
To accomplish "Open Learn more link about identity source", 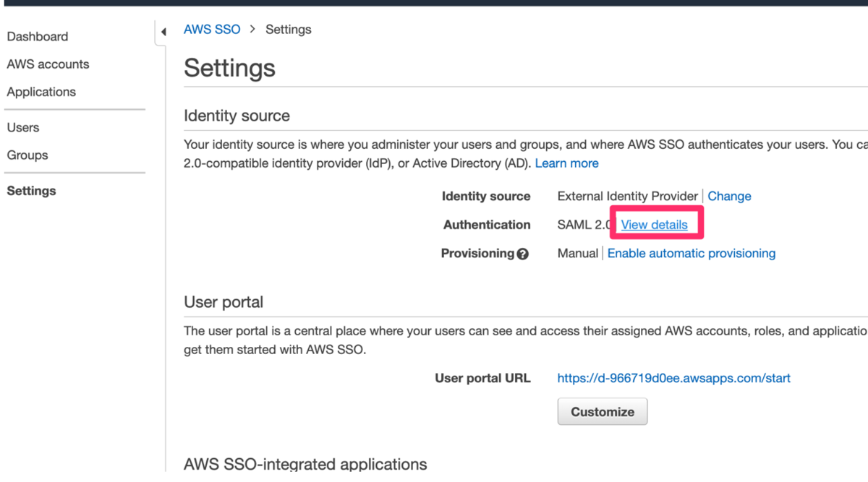I will 567,163.
